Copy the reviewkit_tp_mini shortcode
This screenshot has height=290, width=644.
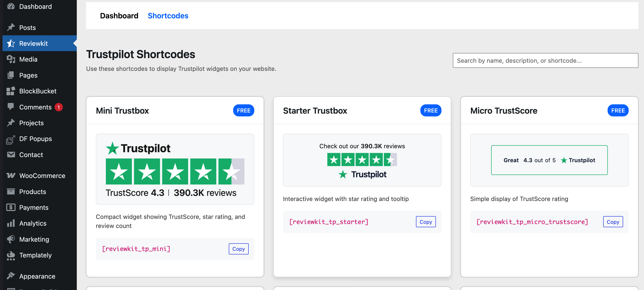(x=238, y=249)
